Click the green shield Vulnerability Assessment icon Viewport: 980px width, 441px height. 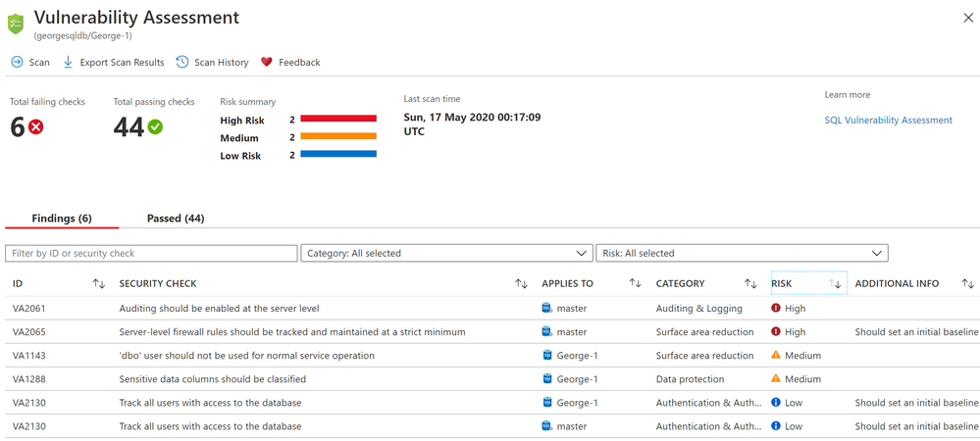click(x=15, y=24)
